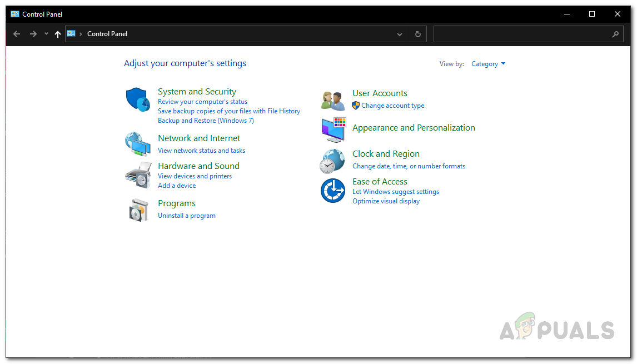Image resolution: width=637 pixels, height=364 pixels.
Task: Click the Clock and Region icon
Action: pyautogui.click(x=332, y=161)
